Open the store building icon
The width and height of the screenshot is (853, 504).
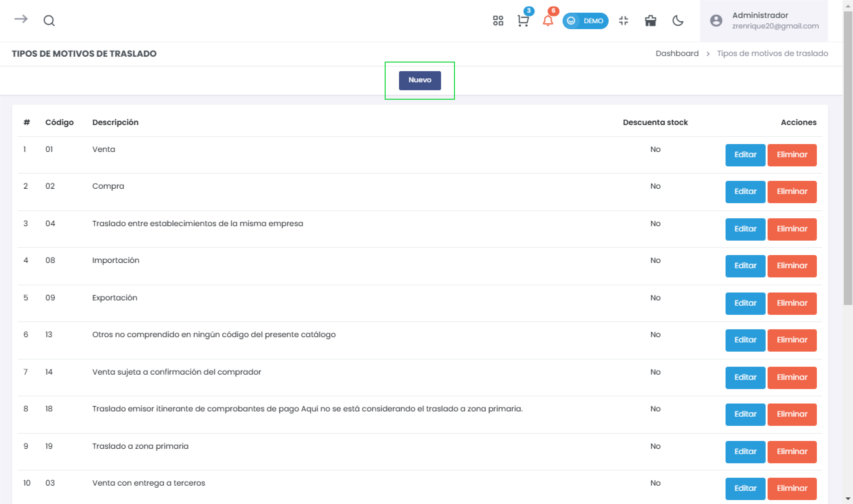650,21
